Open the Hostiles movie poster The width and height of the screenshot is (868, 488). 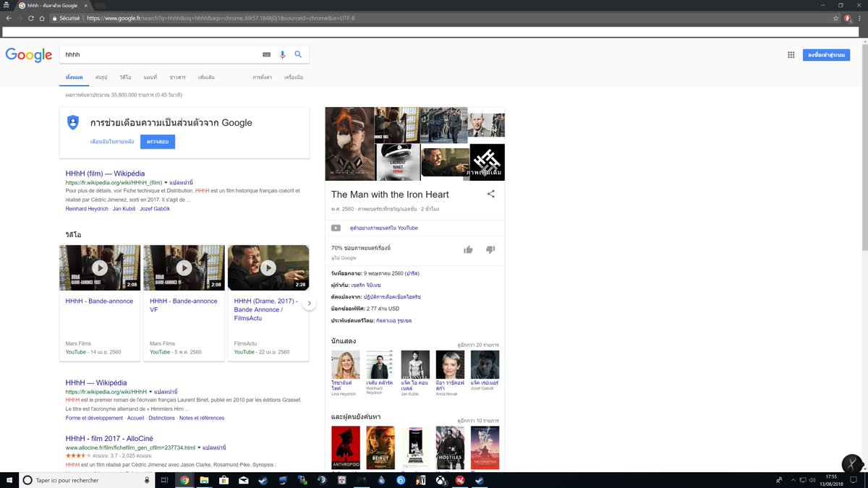click(450, 448)
